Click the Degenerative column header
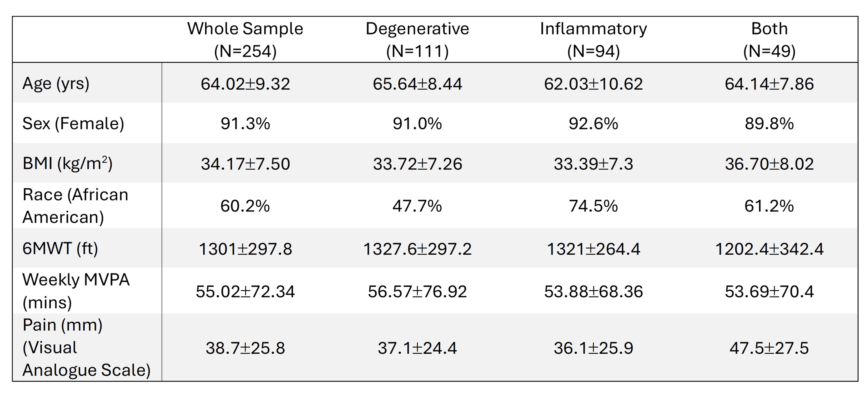This screenshot has height=408, width=868. click(x=417, y=40)
